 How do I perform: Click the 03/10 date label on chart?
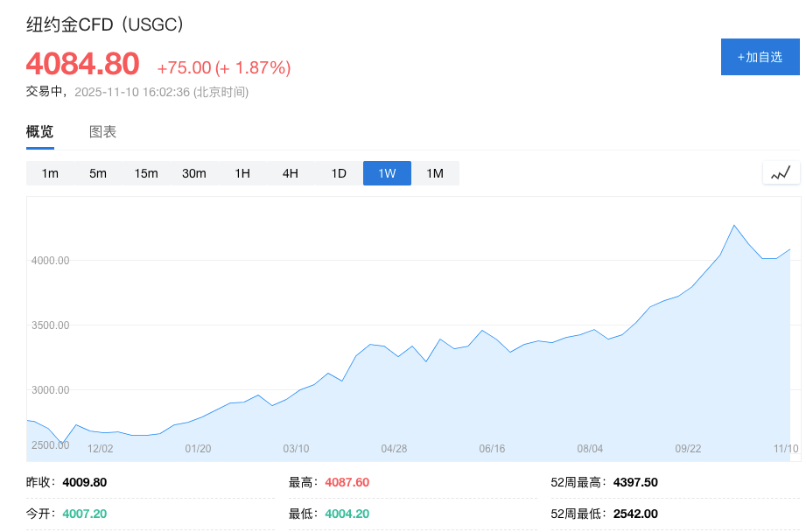click(296, 449)
